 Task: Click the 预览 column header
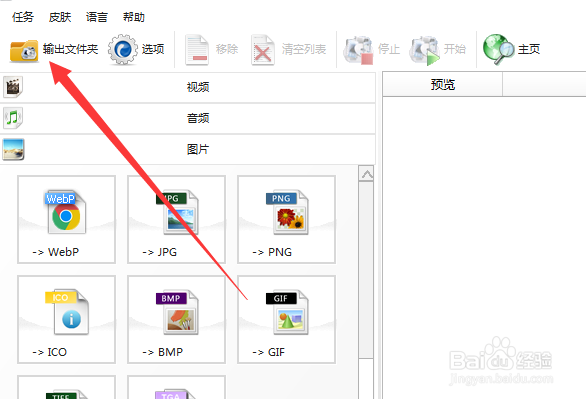443,85
